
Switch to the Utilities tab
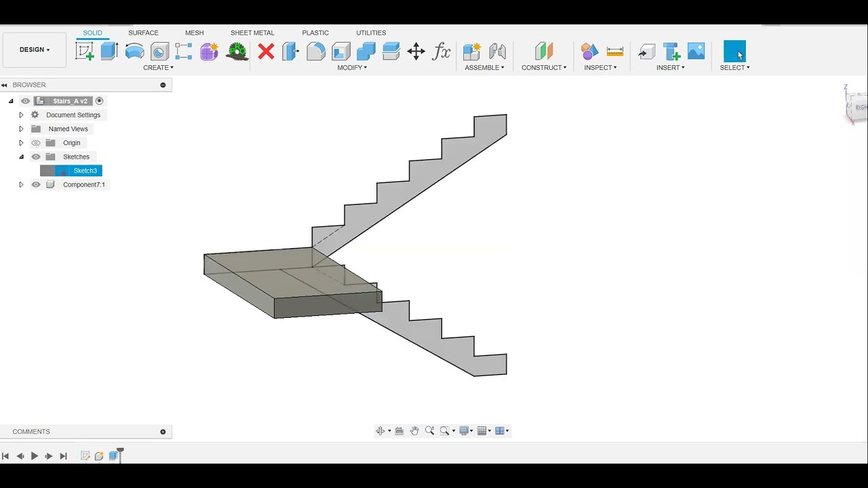point(371,33)
